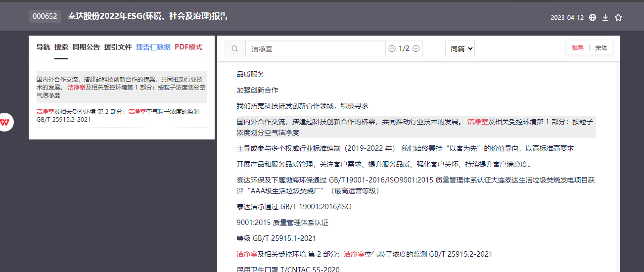Image resolution: width=644 pixels, height=272 pixels.
Task: Click paragraph 泰达环保及下属渤海环保通过
Action: [x=416, y=185]
